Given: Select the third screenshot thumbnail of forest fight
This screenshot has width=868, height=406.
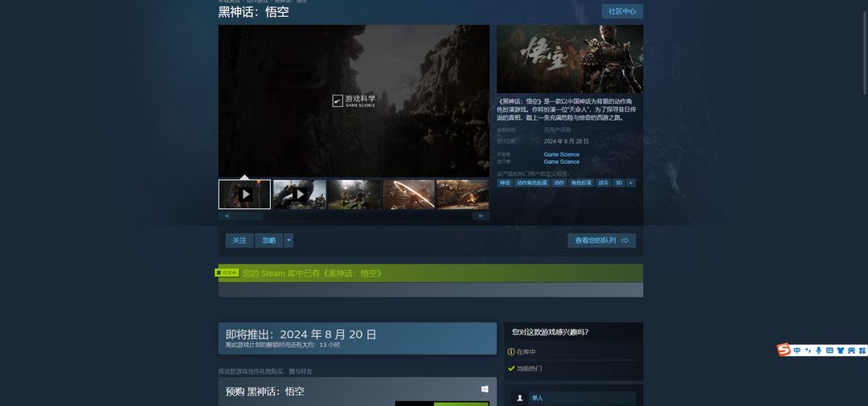Looking at the screenshot, I should tap(354, 194).
